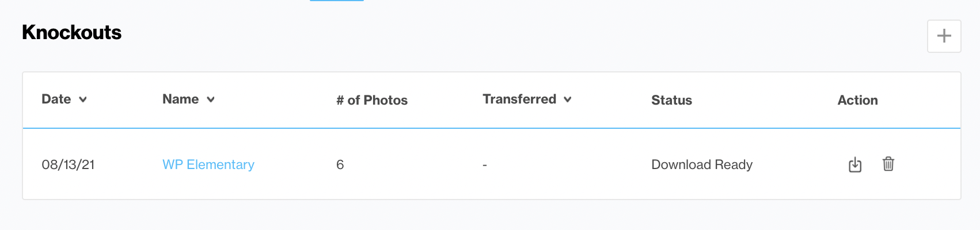This screenshot has width=980, height=230.
Task: Click the Transferred column sort chevron
Action: [568, 99]
